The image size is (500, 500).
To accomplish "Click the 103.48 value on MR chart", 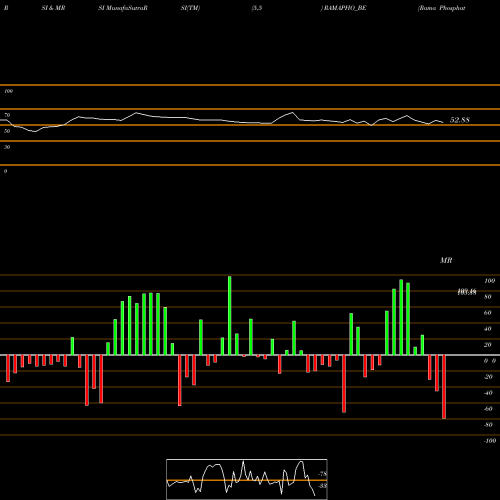I will pyautogui.click(x=467, y=292).
